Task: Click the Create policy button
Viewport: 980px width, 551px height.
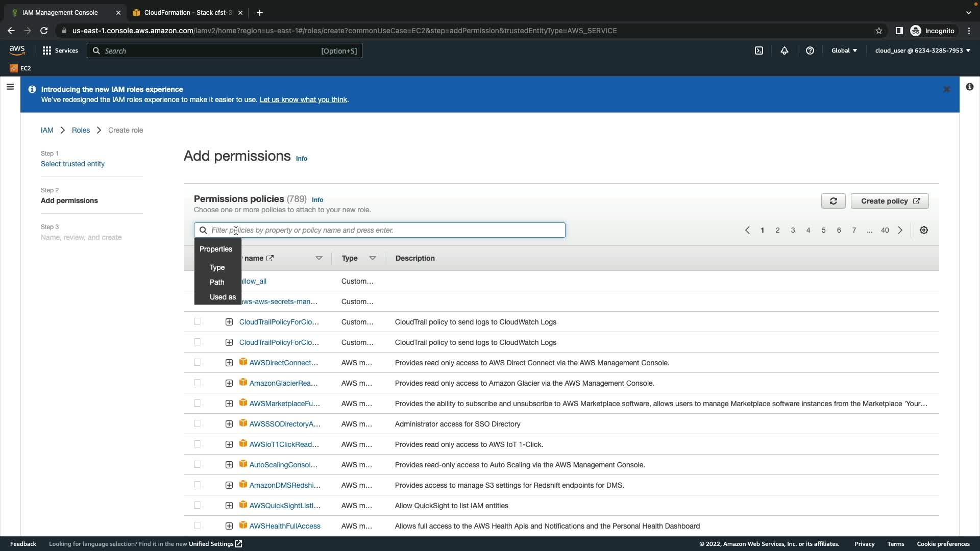Action: [890, 201]
